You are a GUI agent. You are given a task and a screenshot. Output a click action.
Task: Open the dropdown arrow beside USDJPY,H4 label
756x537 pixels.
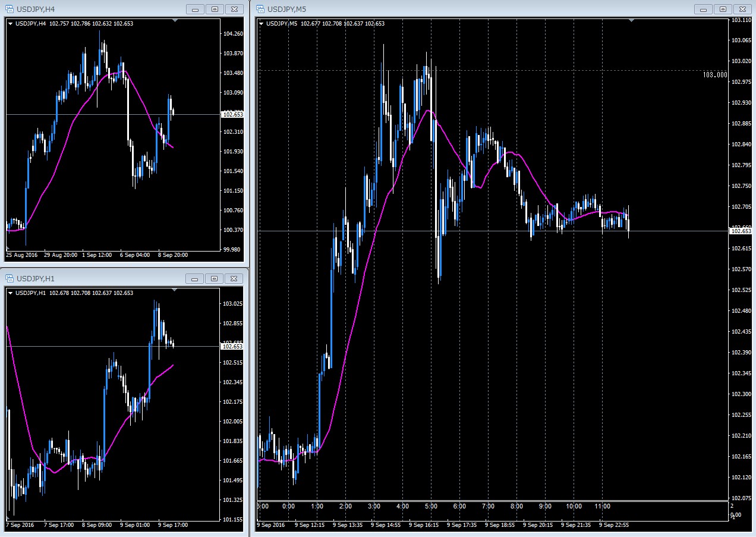(x=10, y=24)
